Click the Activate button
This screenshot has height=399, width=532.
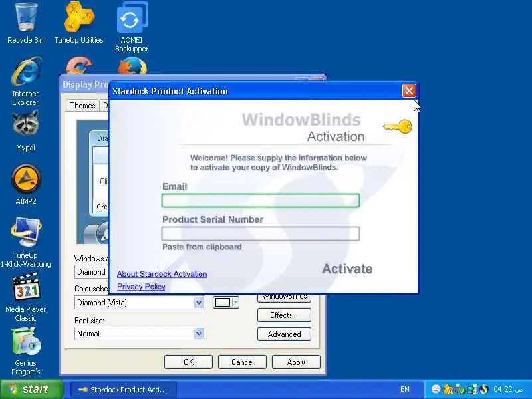347,269
